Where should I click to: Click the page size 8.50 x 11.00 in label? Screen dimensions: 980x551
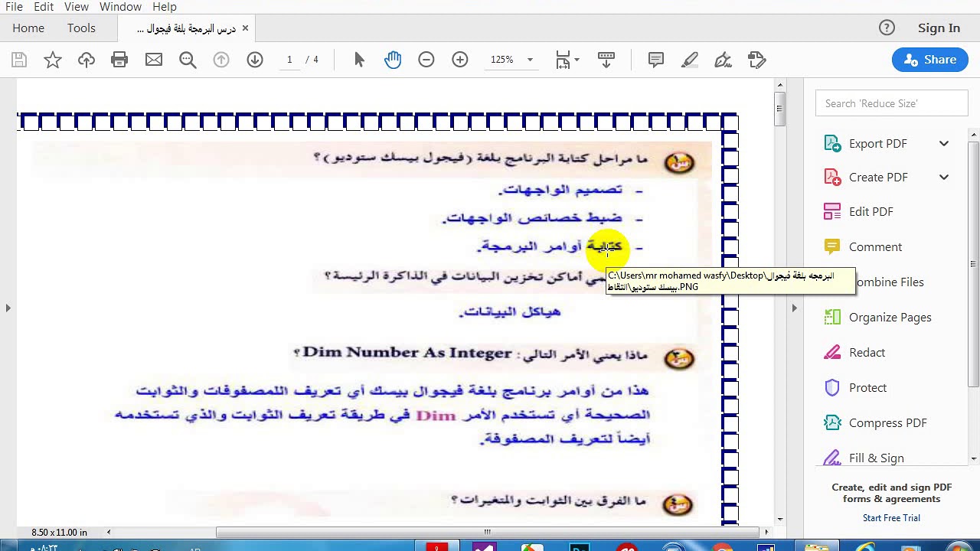click(59, 532)
